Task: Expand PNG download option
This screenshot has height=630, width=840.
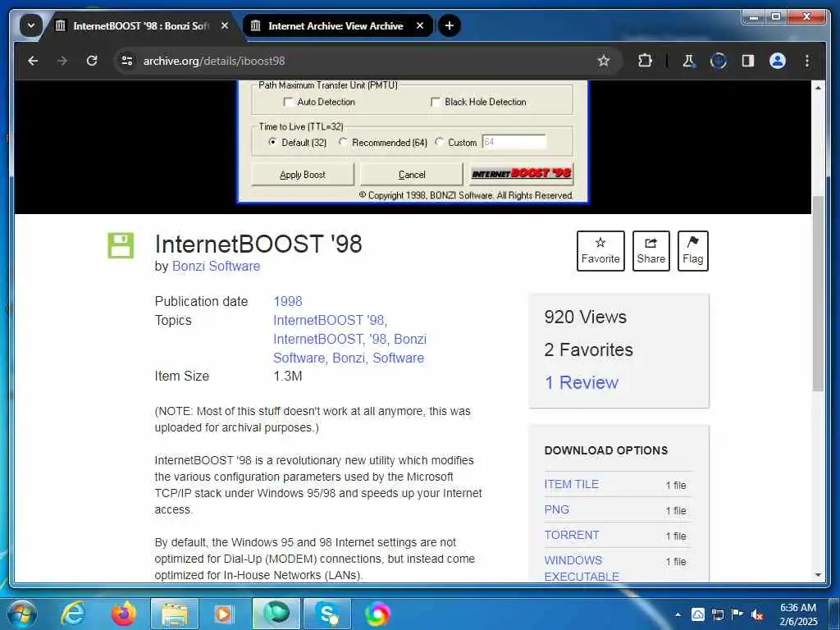Action: 557,509
